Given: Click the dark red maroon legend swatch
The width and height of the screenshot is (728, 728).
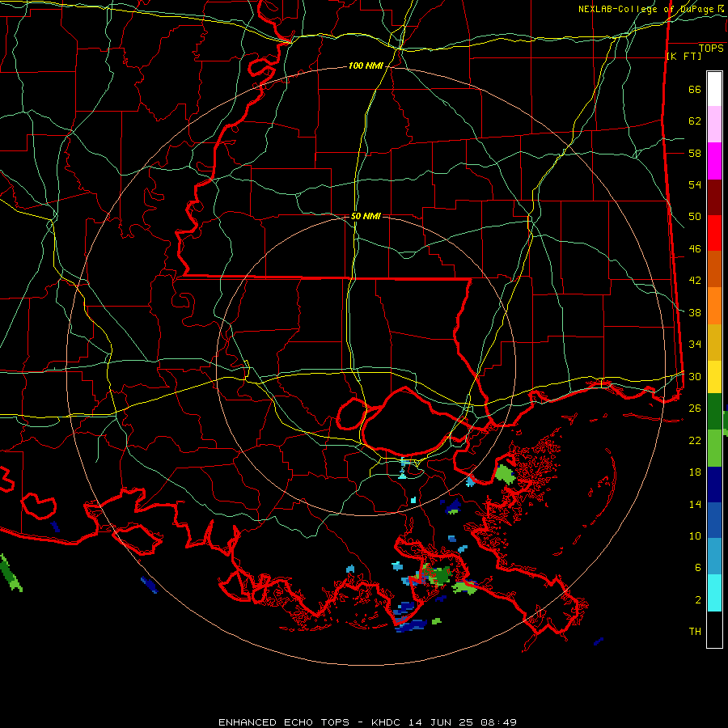Looking at the screenshot, I should point(714,197).
